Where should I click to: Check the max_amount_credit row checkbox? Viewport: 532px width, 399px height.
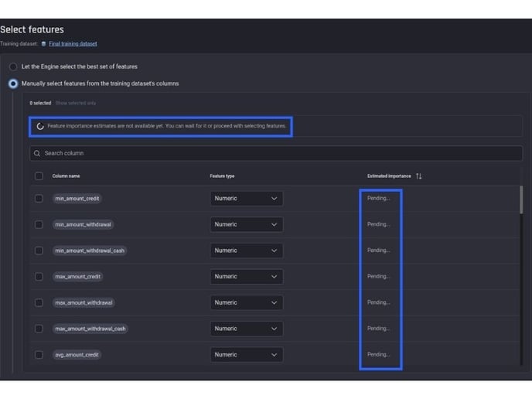[x=39, y=277]
